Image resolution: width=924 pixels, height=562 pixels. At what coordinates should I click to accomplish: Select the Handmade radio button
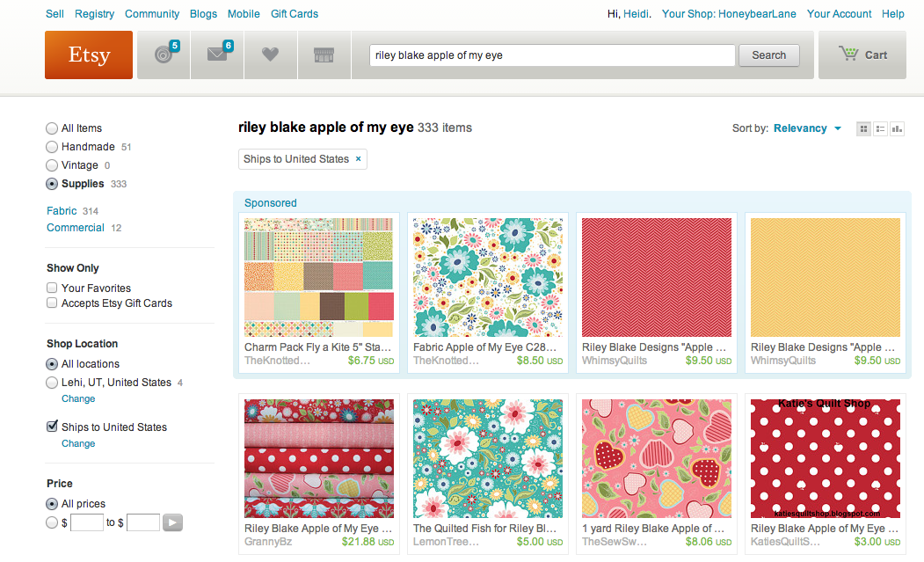point(52,147)
